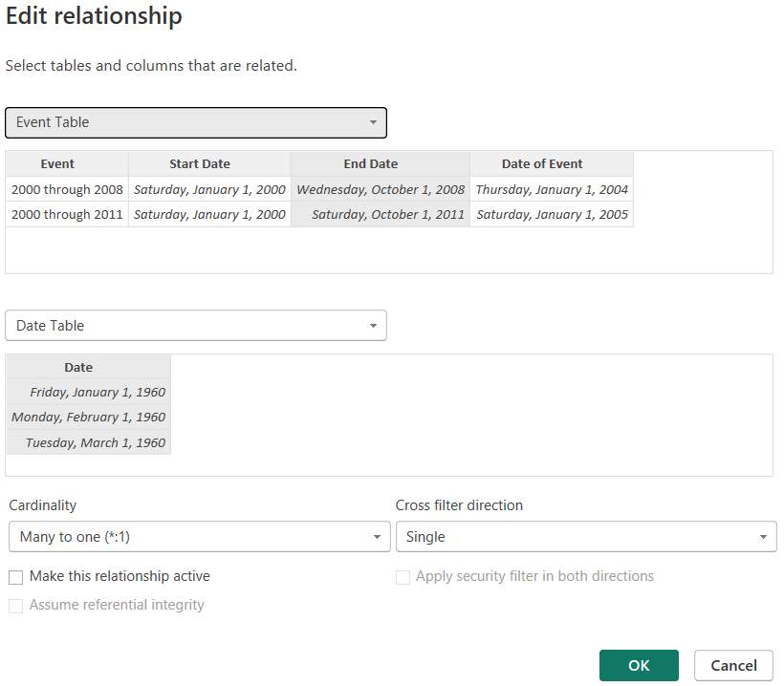Open the Date Table dropdown
Image resolution: width=784 pixels, height=686 pixels.
point(195,325)
